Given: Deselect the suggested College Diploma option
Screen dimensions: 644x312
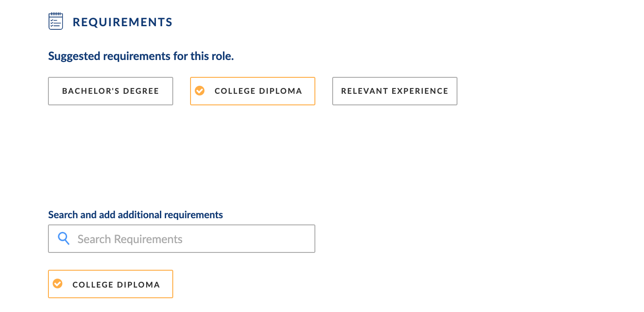Looking at the screenshot, I should click(x=253, y=91).
